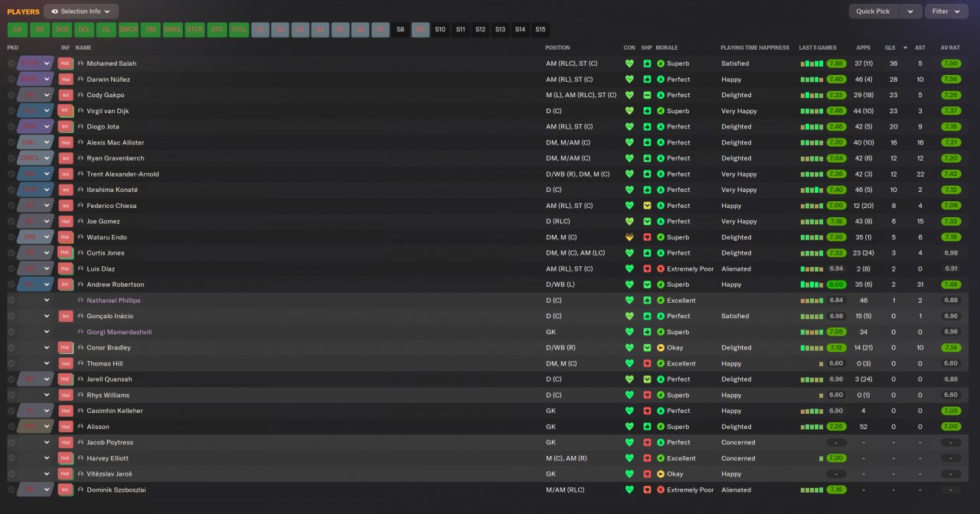Click condition heart for Jarell Quansah
The image size is (980, 514).
(630, 379)
